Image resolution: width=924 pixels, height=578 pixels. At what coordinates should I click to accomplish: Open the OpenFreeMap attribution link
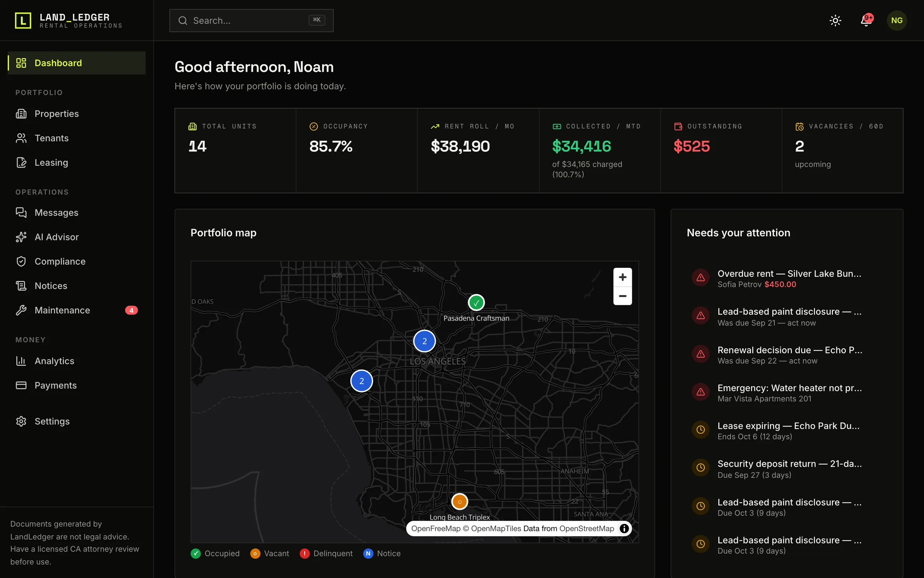click(x=435, y=528)
